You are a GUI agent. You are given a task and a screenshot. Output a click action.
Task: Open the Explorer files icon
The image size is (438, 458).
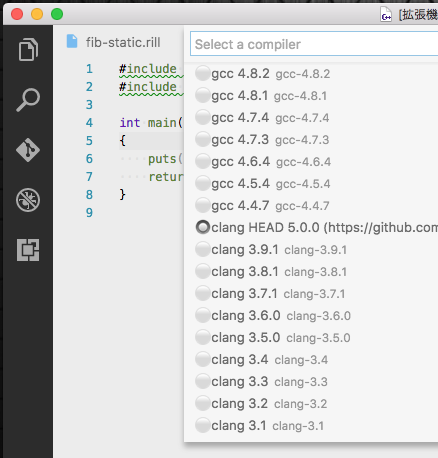pos(28,50)
